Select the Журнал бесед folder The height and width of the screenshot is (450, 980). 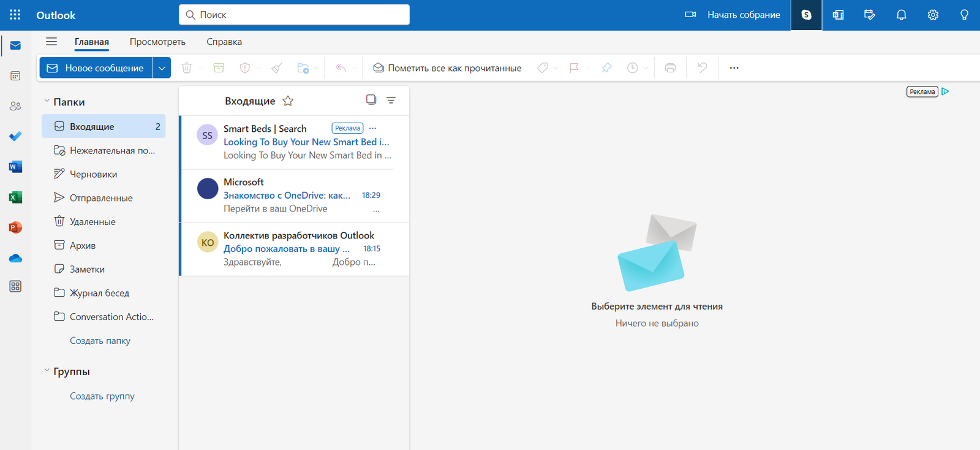tap(104, 293)
